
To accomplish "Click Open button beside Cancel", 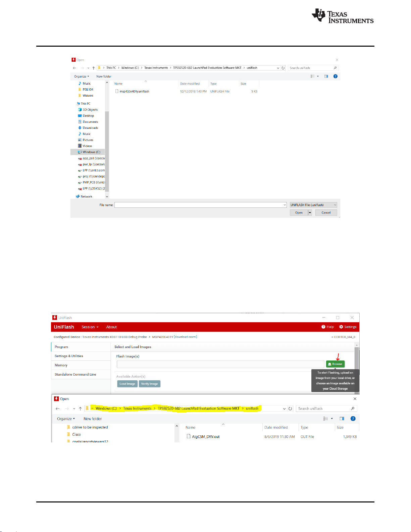I will click(299, 212).
